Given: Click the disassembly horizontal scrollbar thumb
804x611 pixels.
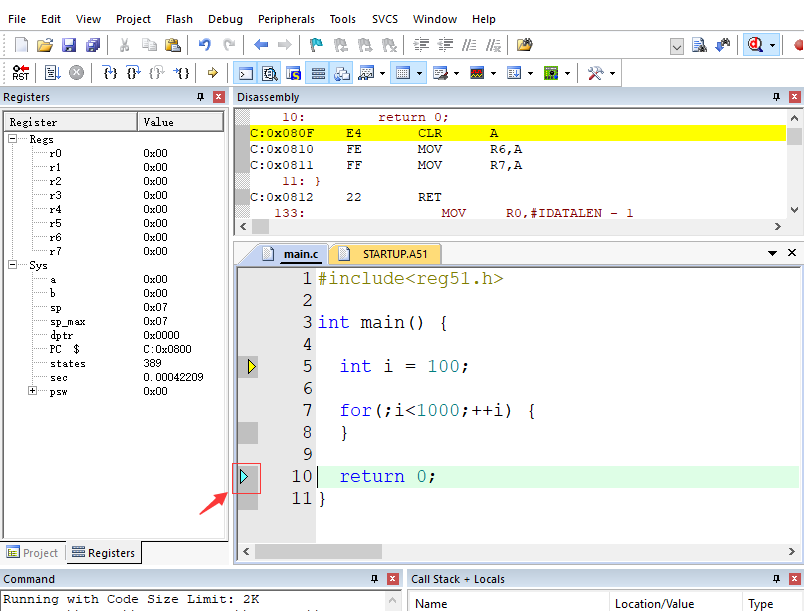Looking at the screenshot, I should [260, 226].
